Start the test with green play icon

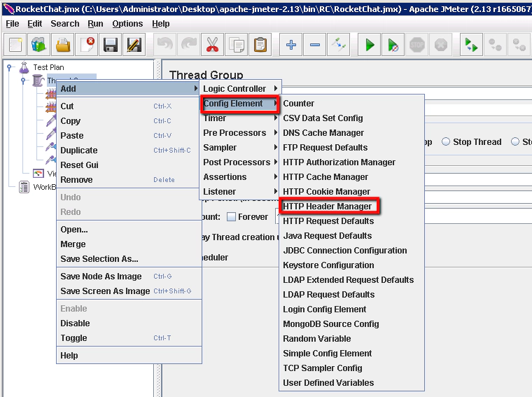tap(370, 45)
